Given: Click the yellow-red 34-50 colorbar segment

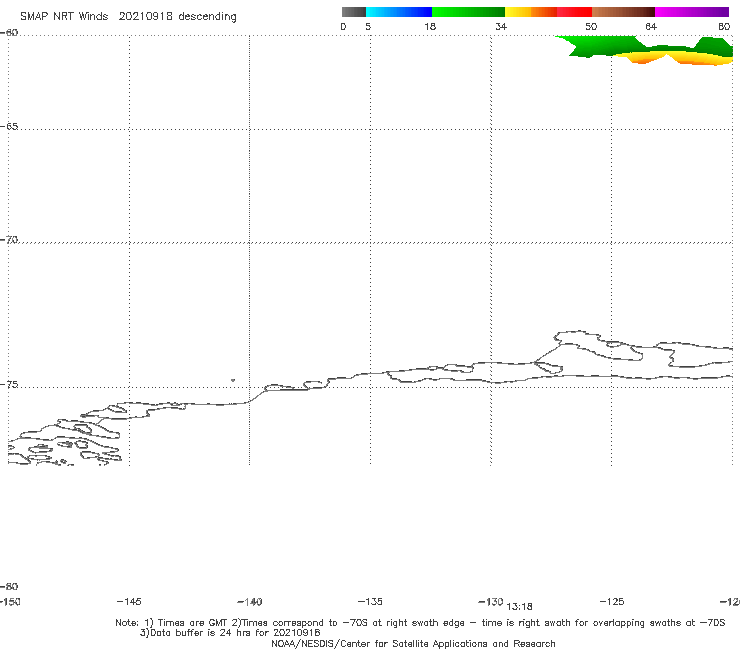Looking at the screenshot, I should point(548,12).
